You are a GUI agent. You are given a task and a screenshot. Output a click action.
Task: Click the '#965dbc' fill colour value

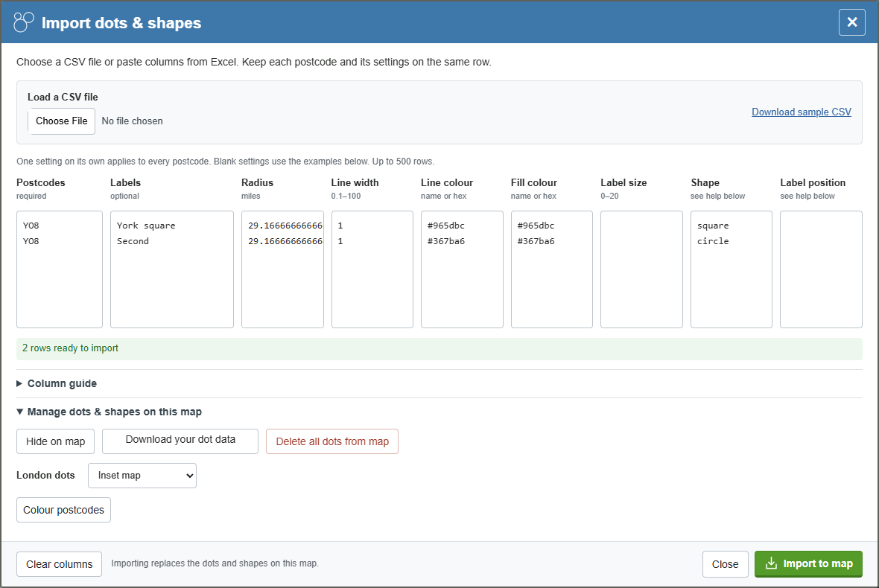[536, 226]
